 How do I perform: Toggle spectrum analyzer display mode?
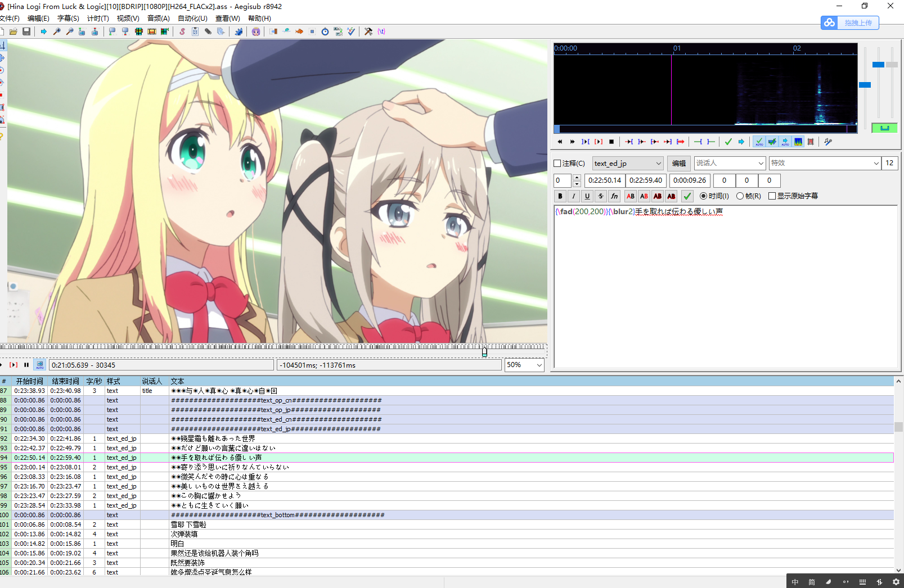point(798,142)
